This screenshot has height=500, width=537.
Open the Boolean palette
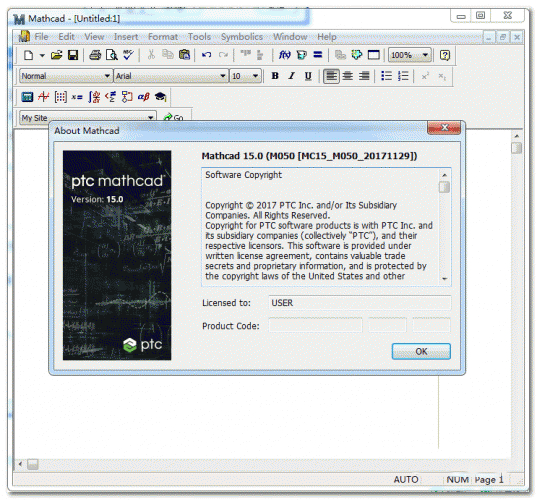point(110,97)
